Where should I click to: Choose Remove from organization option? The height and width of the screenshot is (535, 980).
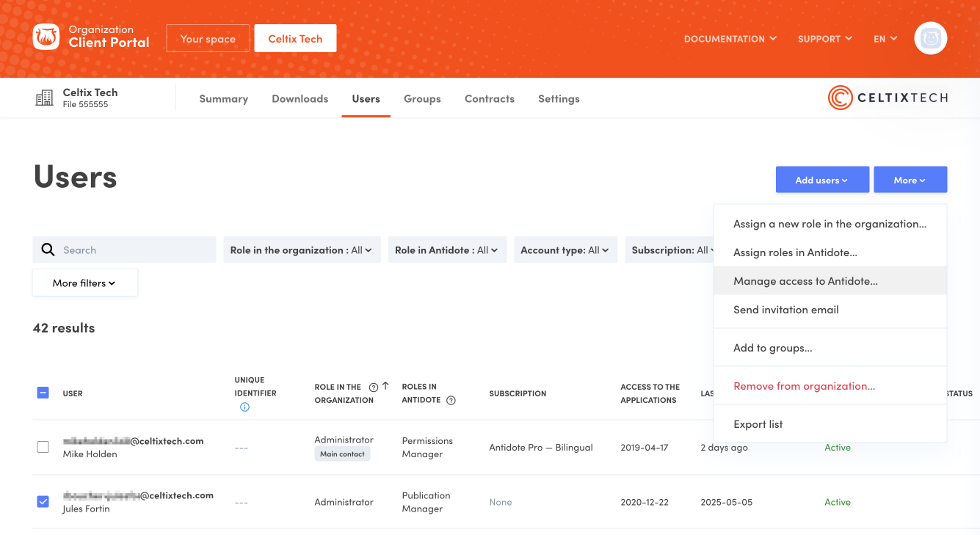804,386
